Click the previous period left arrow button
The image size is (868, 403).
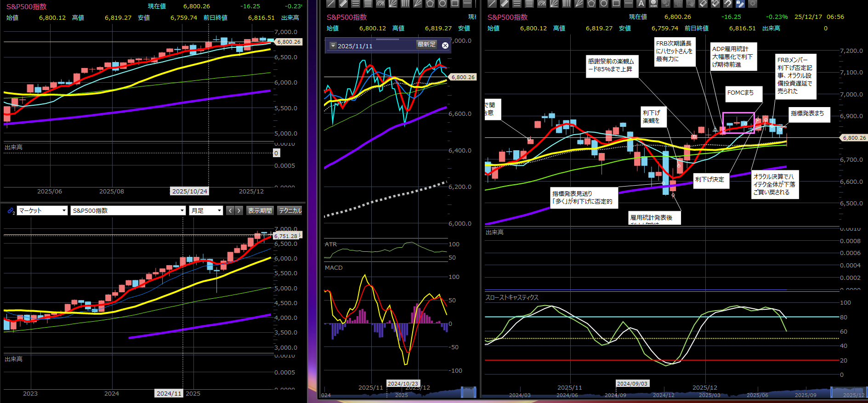[230, 210]
